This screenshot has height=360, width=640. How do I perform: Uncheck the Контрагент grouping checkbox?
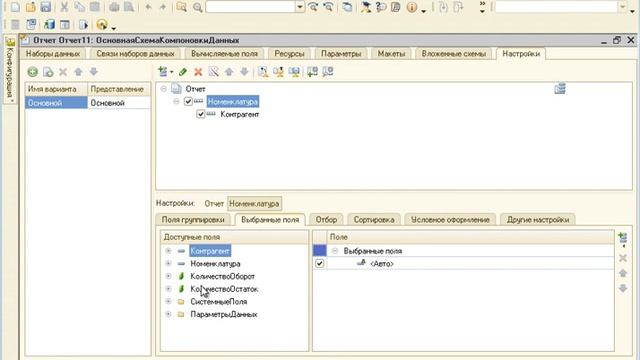pos(200,114)
